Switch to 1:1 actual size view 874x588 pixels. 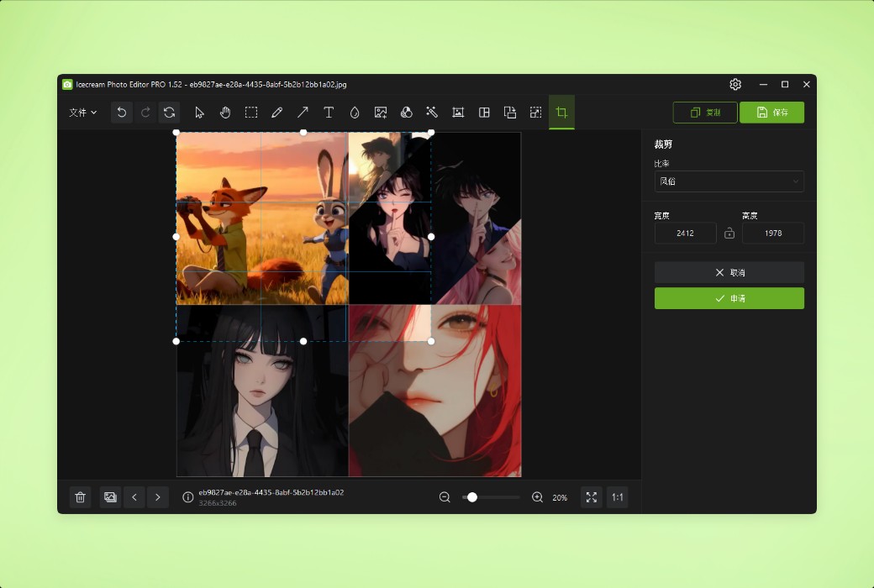[x=617, y=497]
